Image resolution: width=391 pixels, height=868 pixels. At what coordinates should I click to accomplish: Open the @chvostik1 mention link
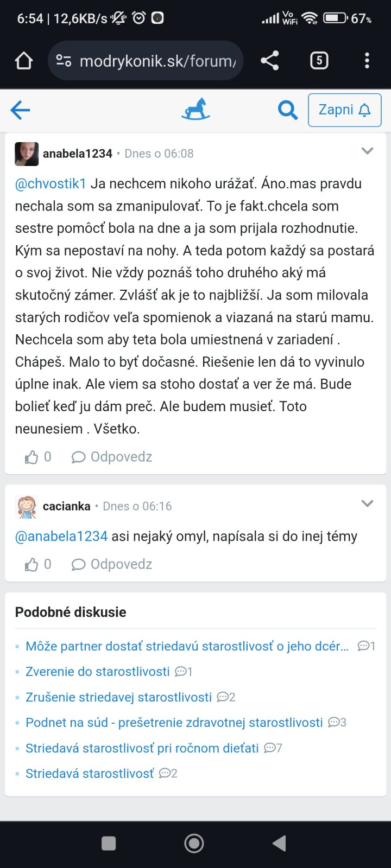[51, 184]
